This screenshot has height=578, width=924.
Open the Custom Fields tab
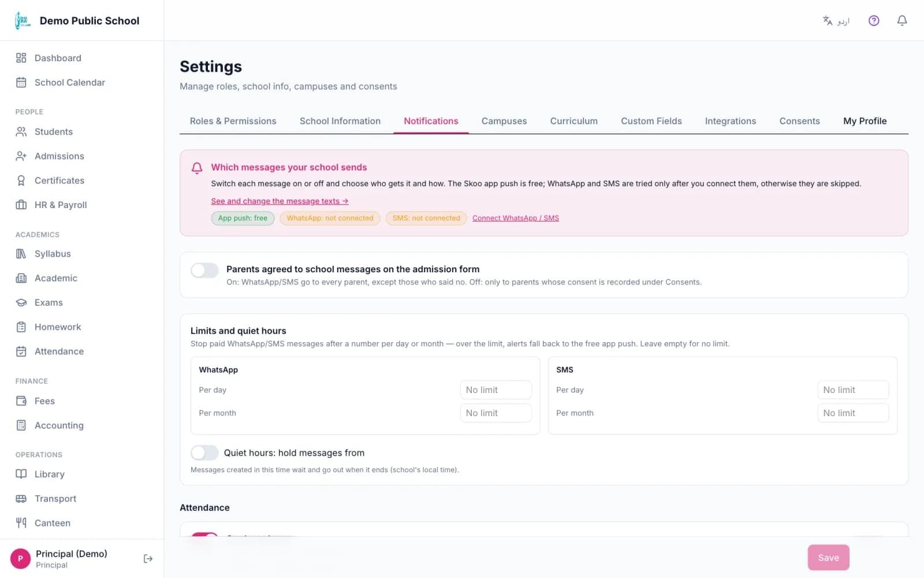point(651,121)
